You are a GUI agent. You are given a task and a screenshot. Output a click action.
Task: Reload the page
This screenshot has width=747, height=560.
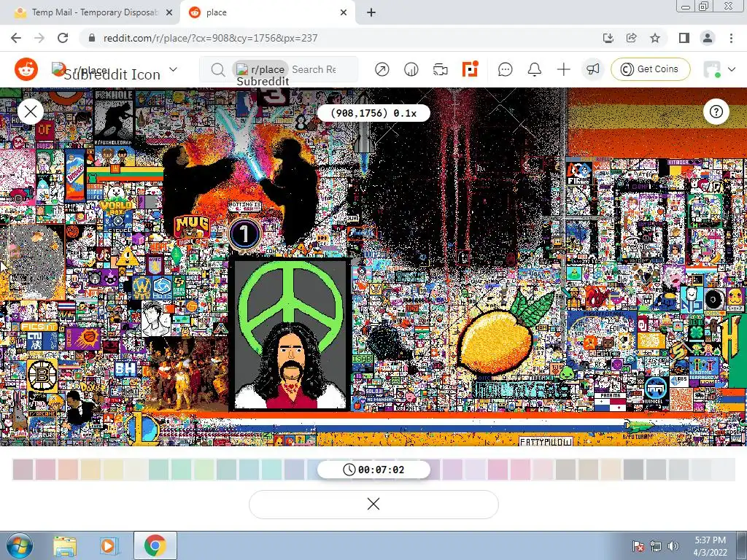(x=63, y=38)
